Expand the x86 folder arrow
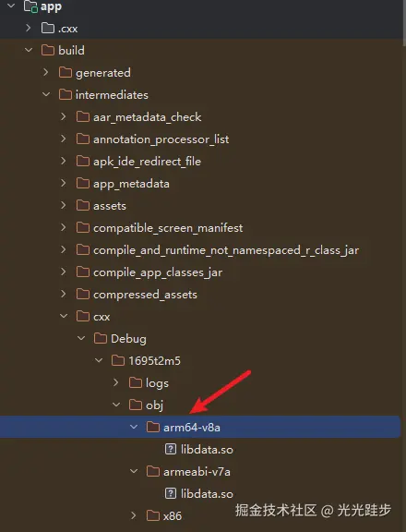Viewport: 406px width, 532px height. pyautogui.click(x=134, y=515)
